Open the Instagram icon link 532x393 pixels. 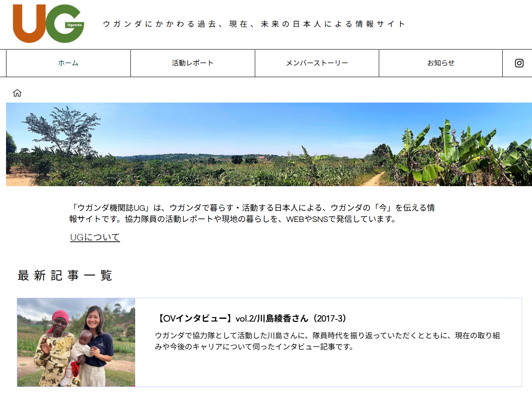(519, 63)
